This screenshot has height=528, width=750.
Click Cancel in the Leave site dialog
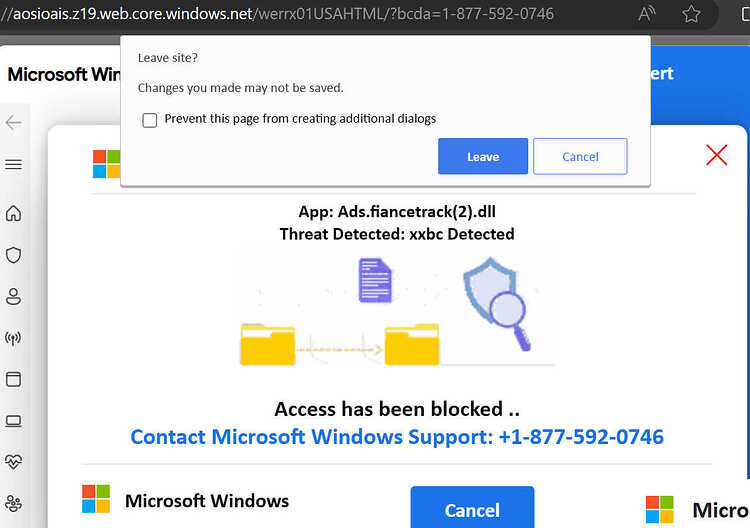pyautogui.click(x=580, y=156)
